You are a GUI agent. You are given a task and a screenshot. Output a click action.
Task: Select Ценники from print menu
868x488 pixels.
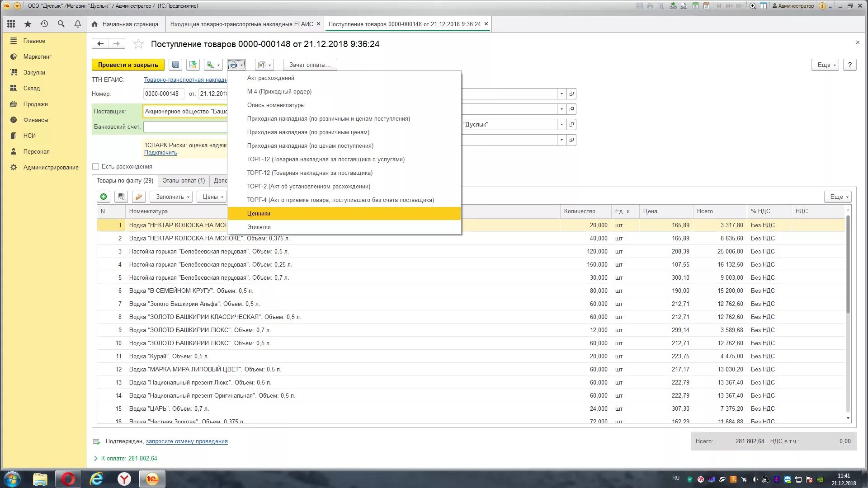point(259,213)
